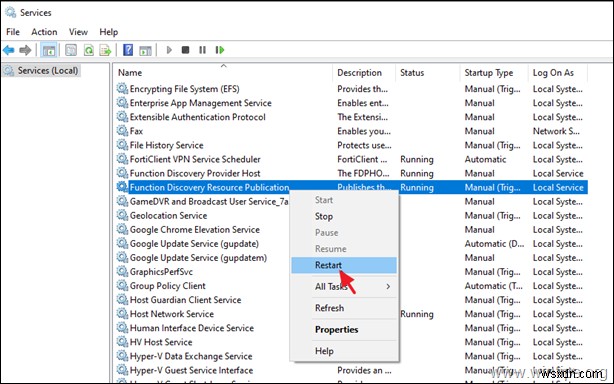This screenshot has width=614, height=384.
Task: Click the Refresh toolbar icon
Action: (89, 50)
